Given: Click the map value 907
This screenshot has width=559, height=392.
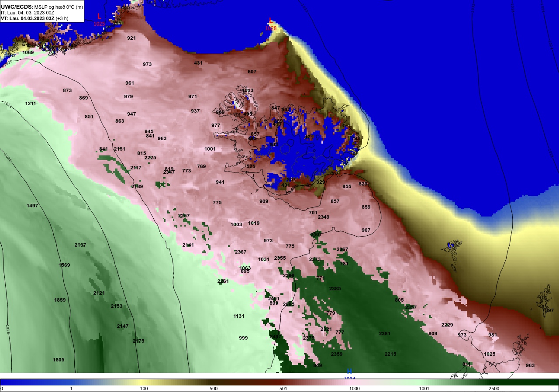Looking at the screenshot, I should tap(366, 230).
